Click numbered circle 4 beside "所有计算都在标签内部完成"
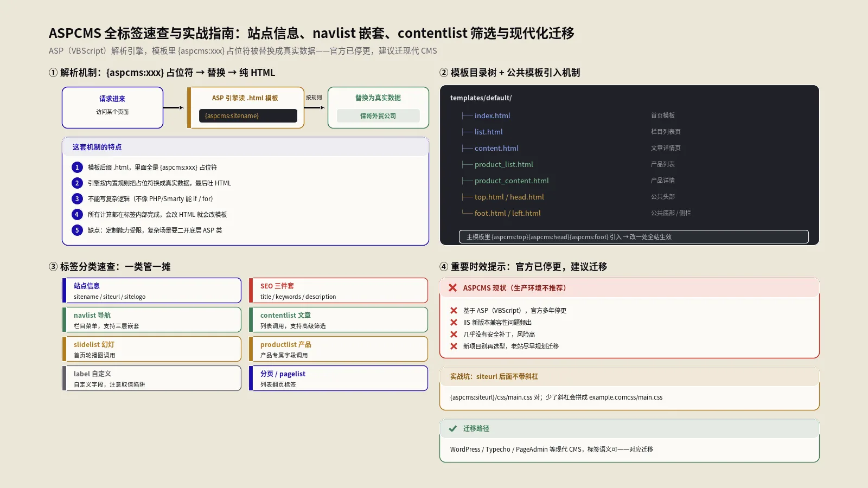This screenshot has width=868, height=488. click(77, 215)
